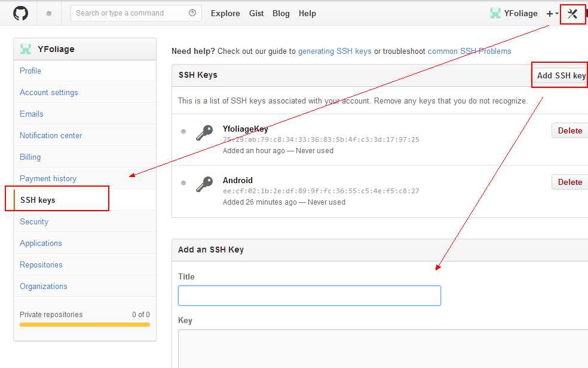Screen dimensions: 588x368
Task: Open Applications in the sidebar
Action: click(85, 243)
